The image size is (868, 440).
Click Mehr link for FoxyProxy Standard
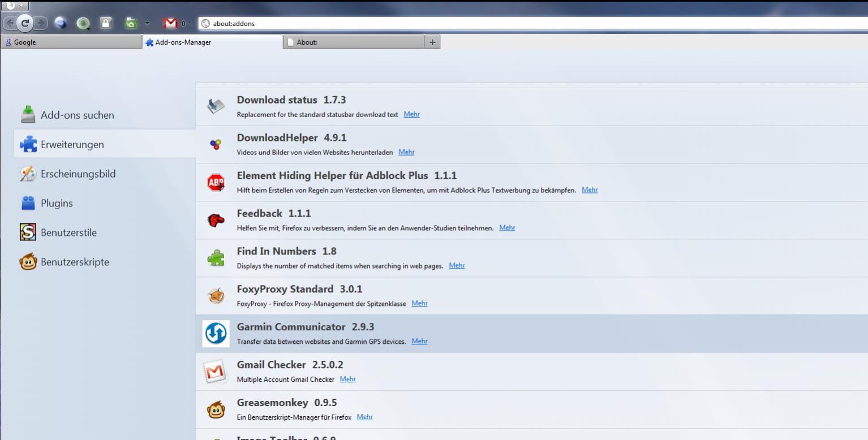[419, 304]
